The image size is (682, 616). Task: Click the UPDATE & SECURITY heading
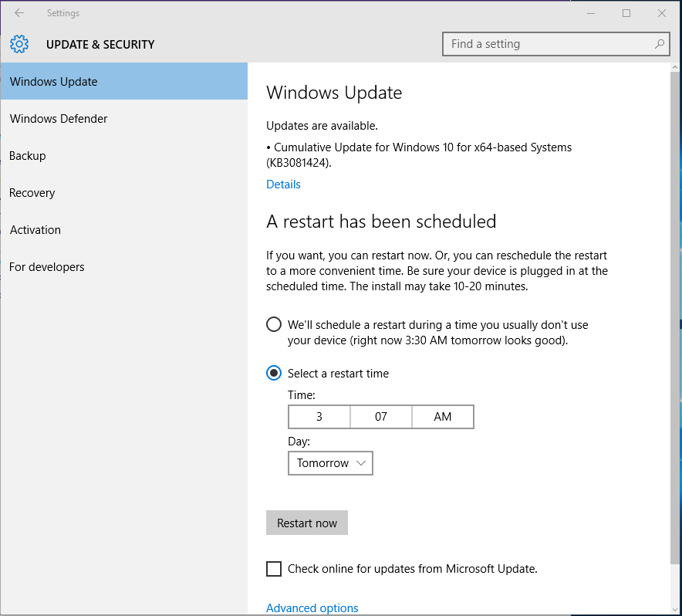click(100, 45)
